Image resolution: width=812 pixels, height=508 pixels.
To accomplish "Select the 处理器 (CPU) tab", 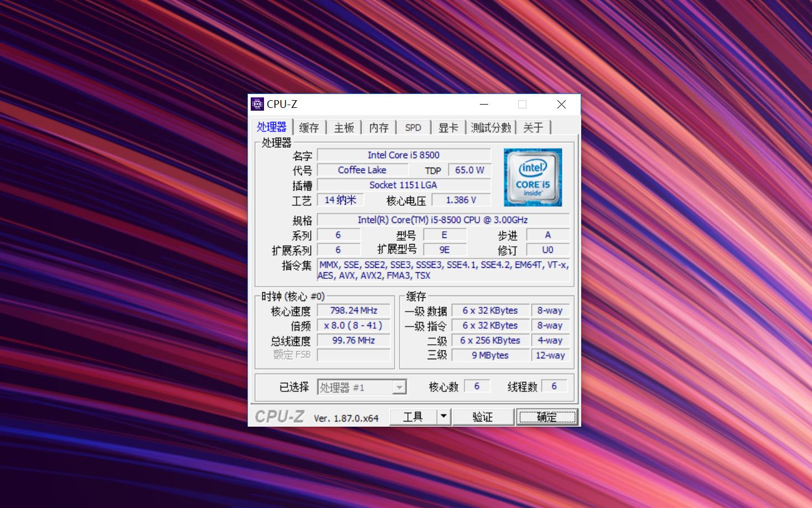I will pyautogui.click(x=272, y=126).
